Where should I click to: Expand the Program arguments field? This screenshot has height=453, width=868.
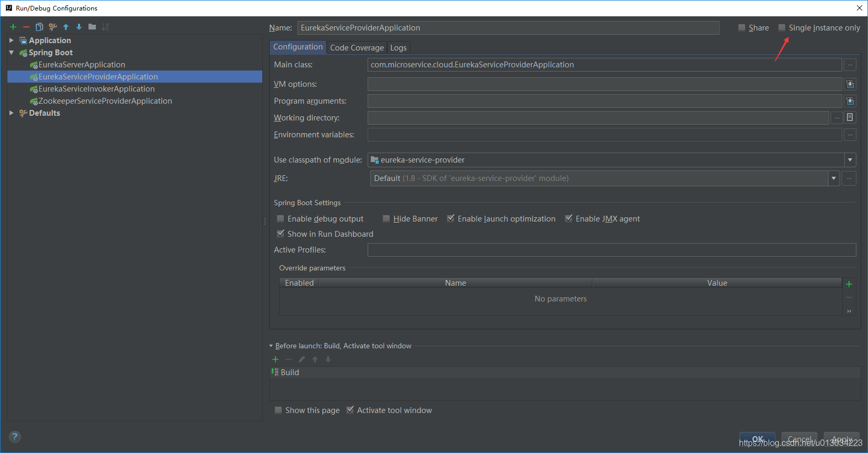pyautogui.click(x=850, y=101)
